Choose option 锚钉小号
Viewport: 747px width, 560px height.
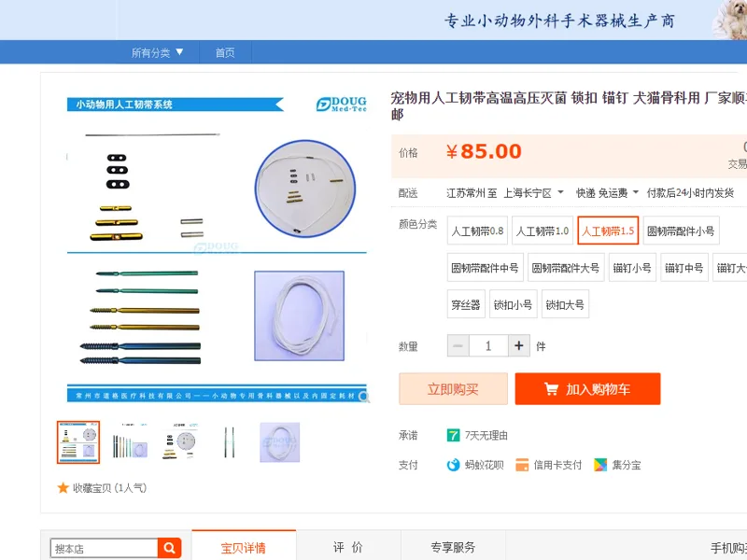632,268
